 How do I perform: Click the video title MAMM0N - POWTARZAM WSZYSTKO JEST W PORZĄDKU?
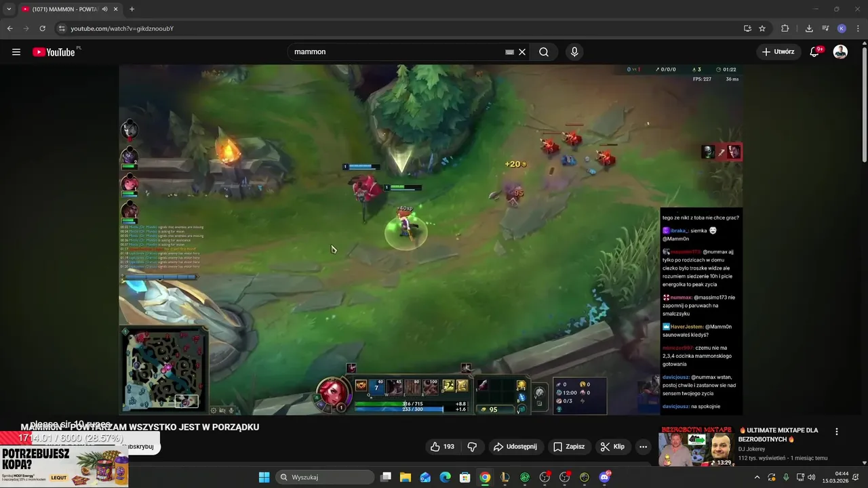pyautogui.click(x=140, y=427)
